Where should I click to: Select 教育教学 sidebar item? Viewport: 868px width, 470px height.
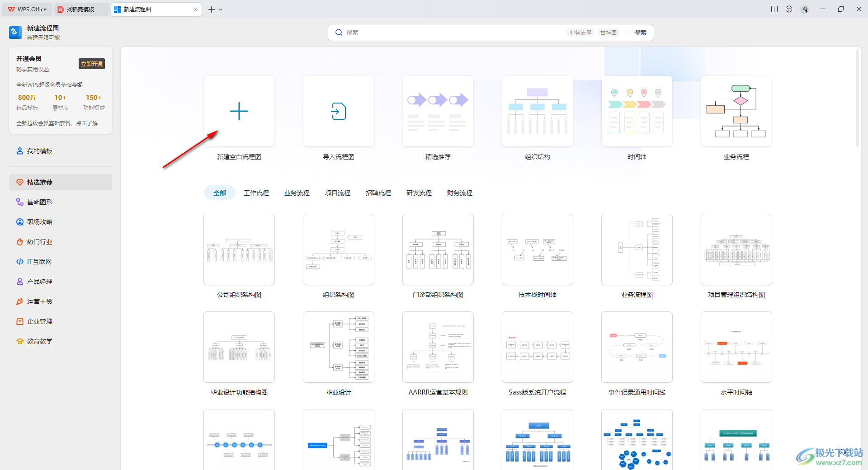point(61,341)
